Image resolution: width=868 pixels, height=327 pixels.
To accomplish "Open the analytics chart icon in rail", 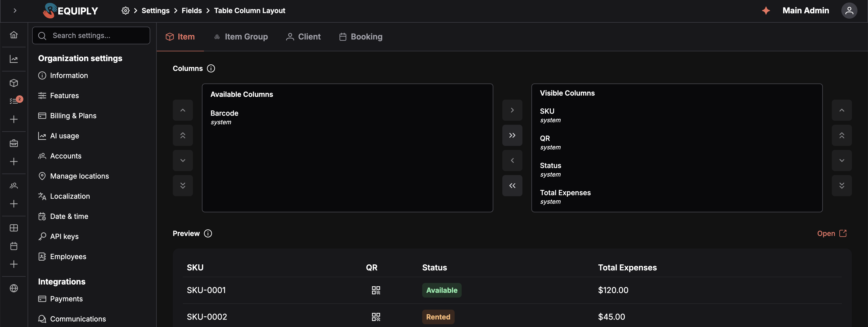I will [14, 59].
